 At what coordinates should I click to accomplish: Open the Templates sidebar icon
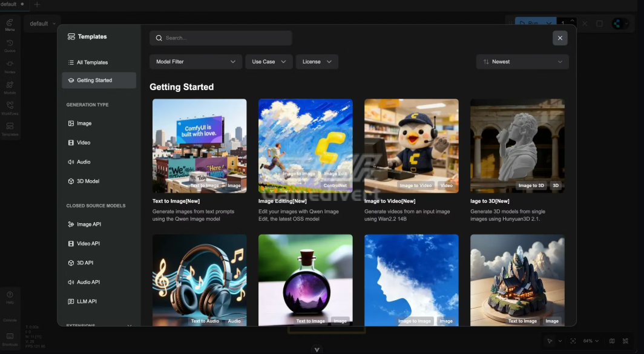10,129
